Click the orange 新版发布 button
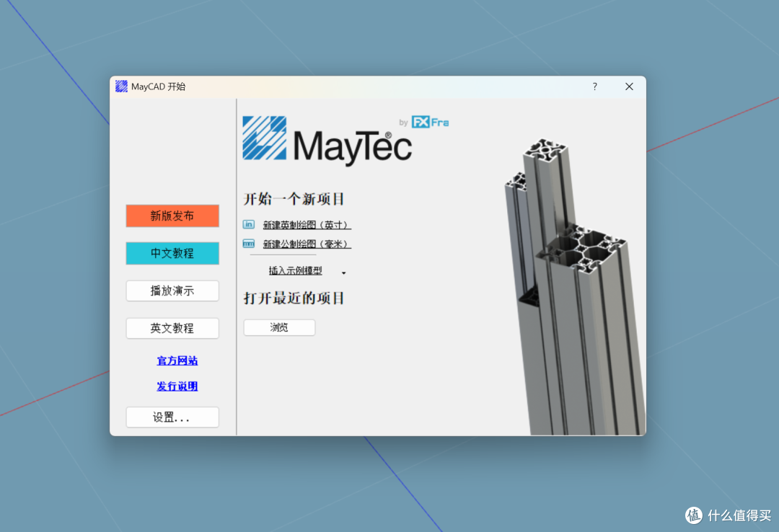This screenshot has width=779, height=532. pyautogui.click(x=172, y=216)
